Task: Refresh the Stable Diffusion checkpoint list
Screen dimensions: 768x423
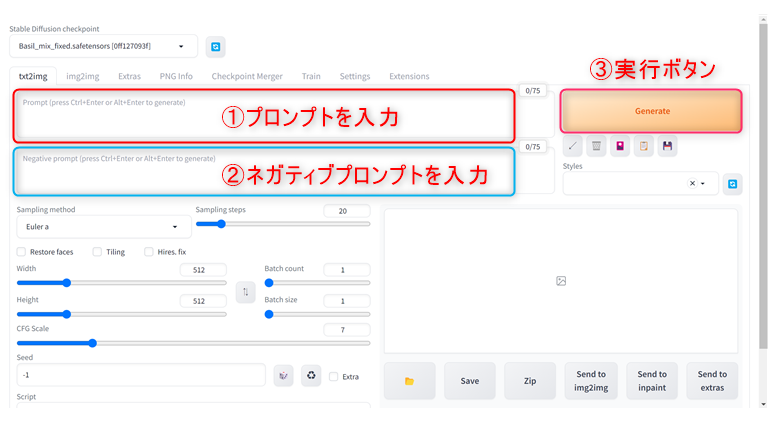Action: pyautogui.click(x=215, y=46)
